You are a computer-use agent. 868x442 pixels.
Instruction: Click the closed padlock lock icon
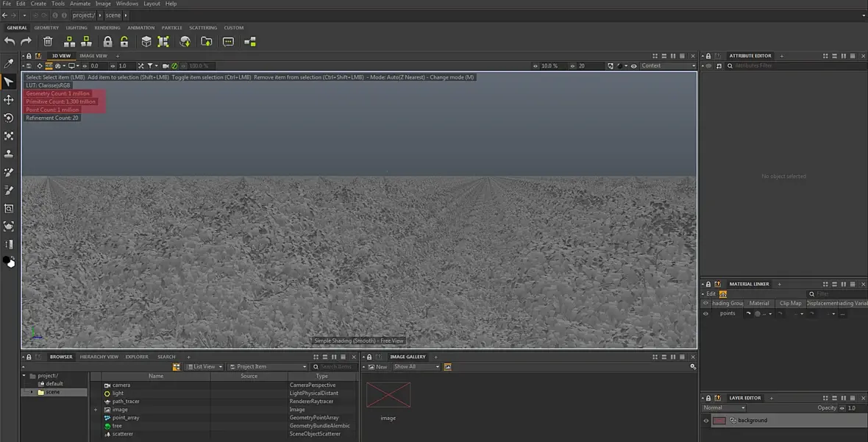point(107,42)
